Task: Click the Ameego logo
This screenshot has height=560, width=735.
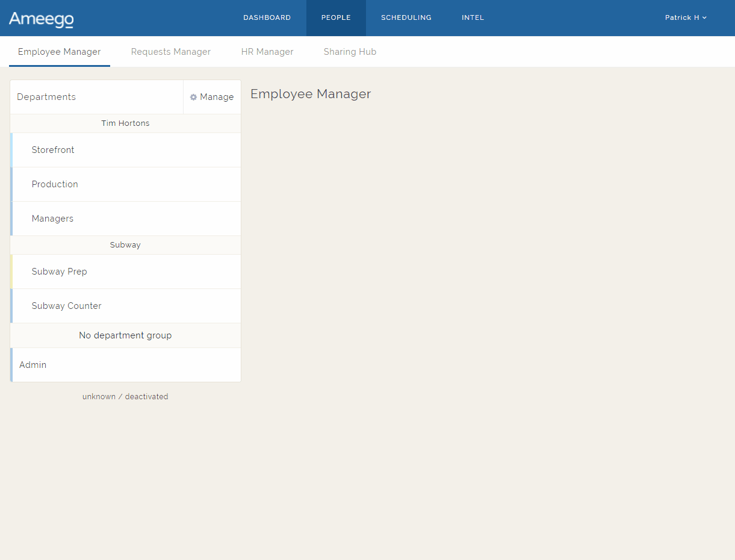Action: tap(41, 19)
